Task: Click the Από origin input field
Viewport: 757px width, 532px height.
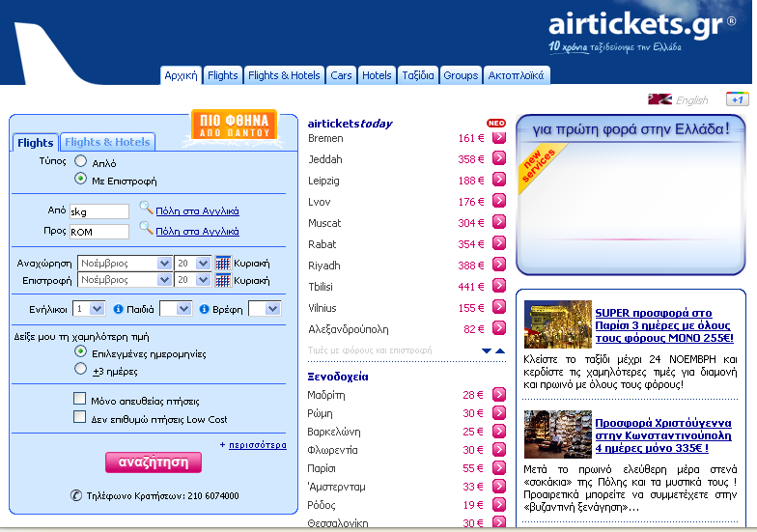Action: tap(99, 211)
